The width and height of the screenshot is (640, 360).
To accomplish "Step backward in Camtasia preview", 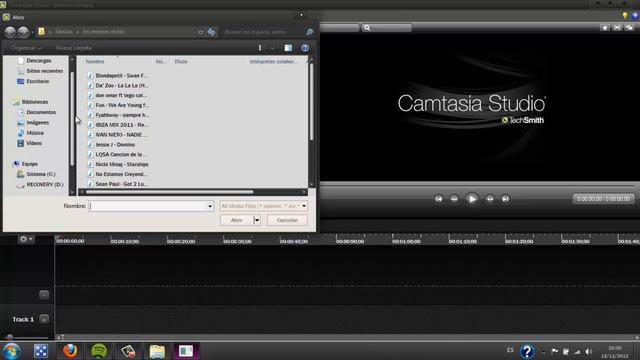I will pyautogui.click(x=454, y=199).
